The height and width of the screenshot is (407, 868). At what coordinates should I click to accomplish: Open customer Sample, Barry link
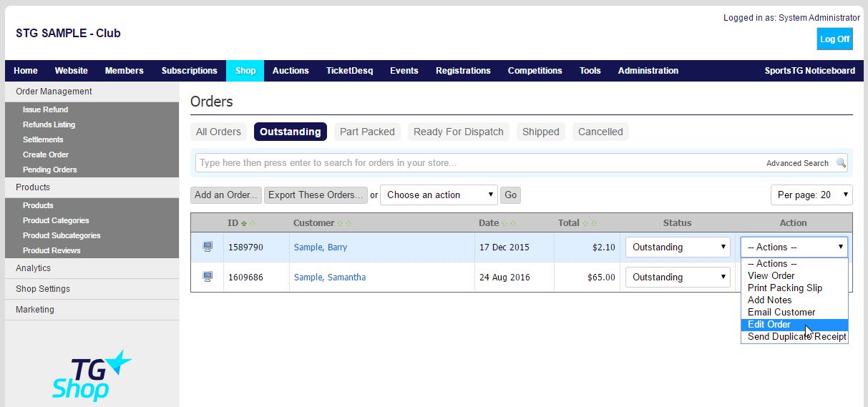321,247
